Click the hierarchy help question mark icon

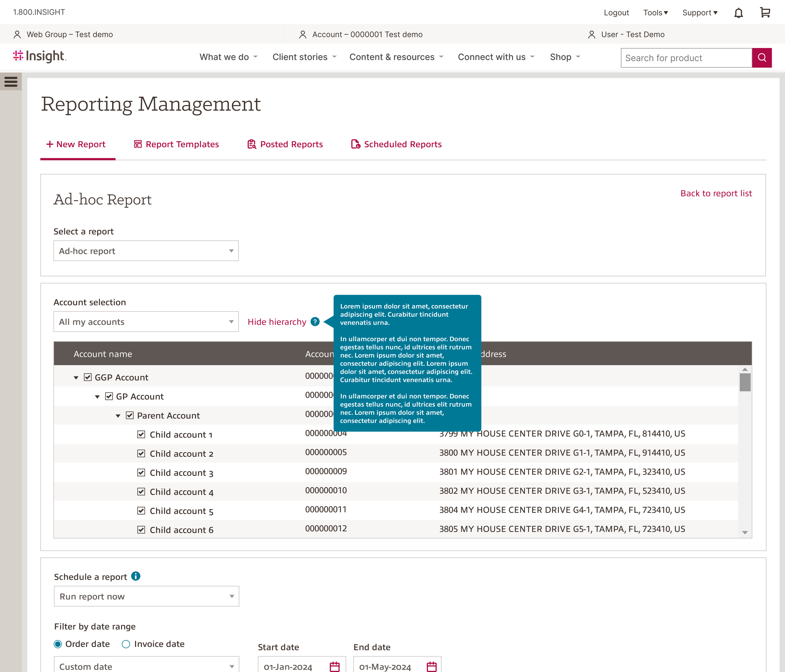point(315,322)
